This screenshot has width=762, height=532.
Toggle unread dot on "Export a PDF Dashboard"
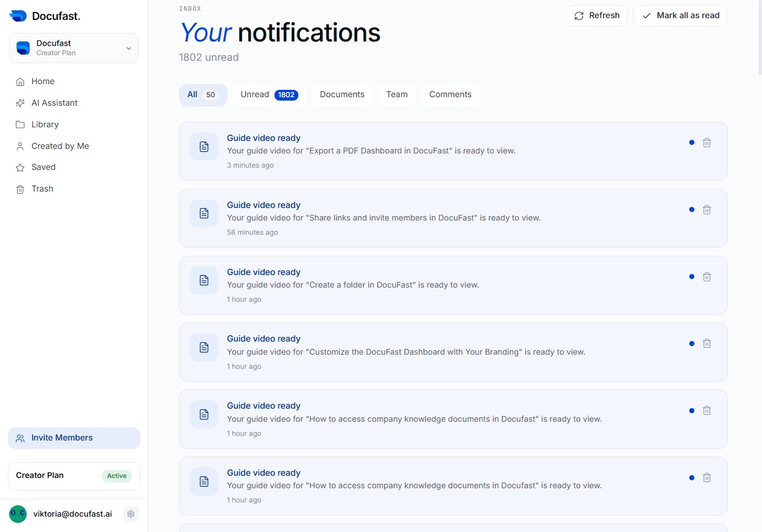(x=692, y=143)
